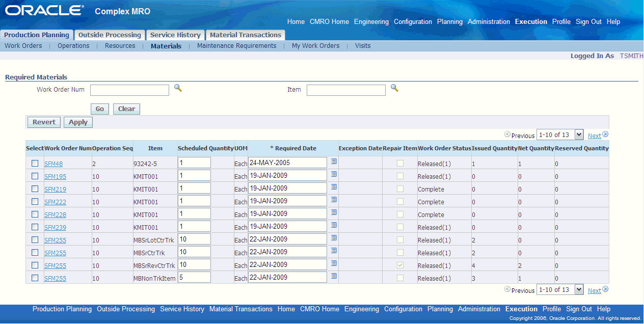Click Work Order Num input field

coord(129,90)
